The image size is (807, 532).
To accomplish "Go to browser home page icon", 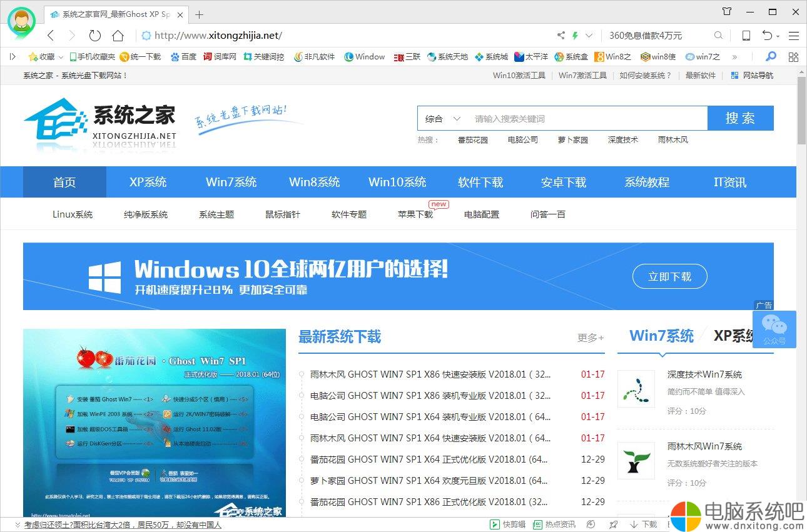I will 117,36.
